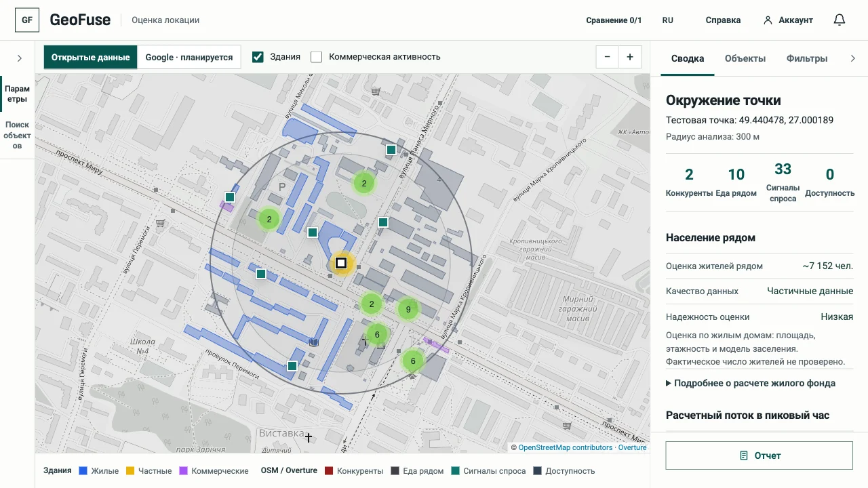Click the ~7 152 чел. value
Image resolution: width=868 pixels, height=488 pixels.
(x=828, y=266)
